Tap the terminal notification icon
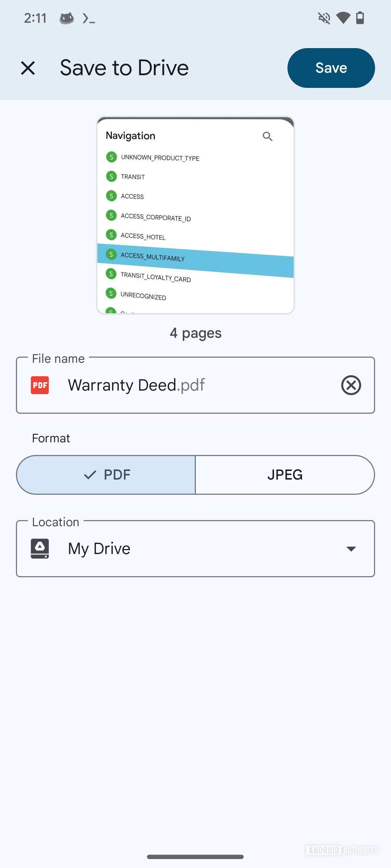The width and height of the screenshot is (391, 868). coord(89,18)
